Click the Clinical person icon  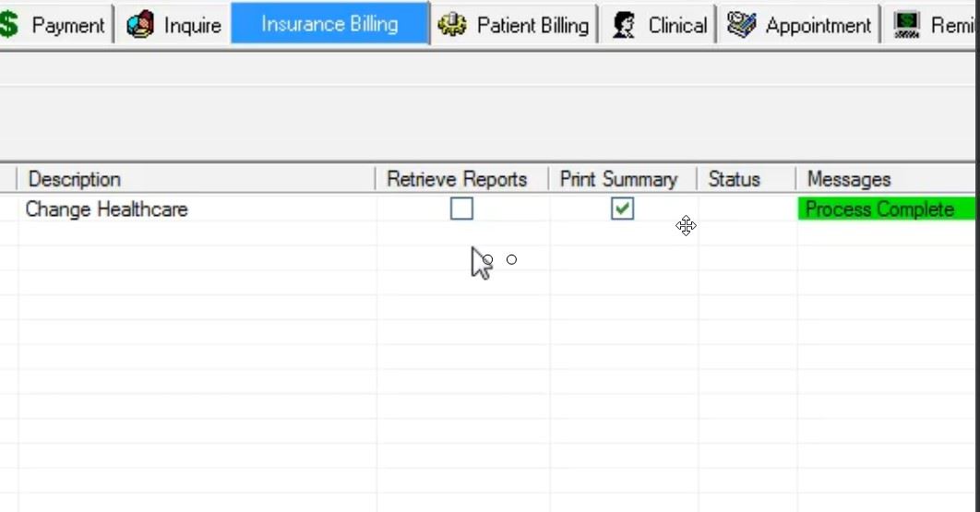pyautogui.click(x=624, y=25)
